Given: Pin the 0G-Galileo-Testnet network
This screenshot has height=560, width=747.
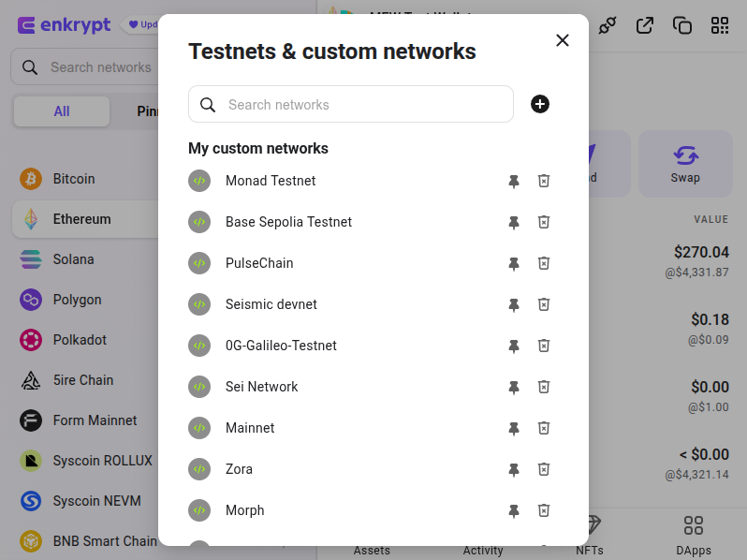Looking at the screenshot, I should pos(514,346).
